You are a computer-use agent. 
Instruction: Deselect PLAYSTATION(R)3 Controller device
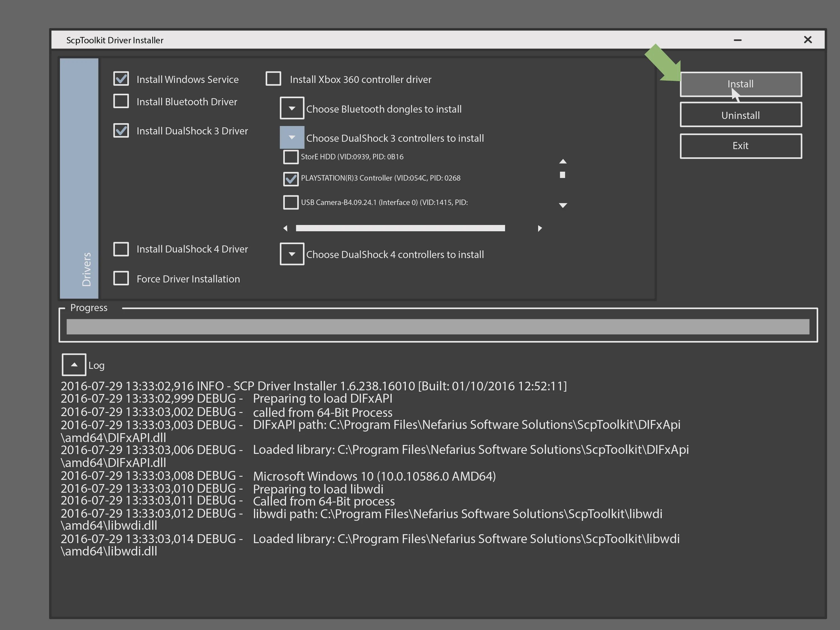(291, 178)
